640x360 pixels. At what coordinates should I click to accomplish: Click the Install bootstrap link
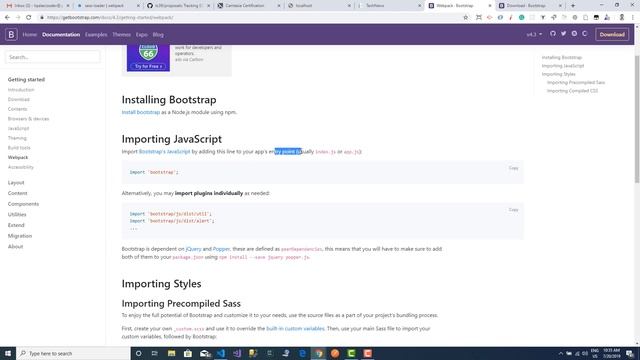pyautogui.click(x=141, y=112)
